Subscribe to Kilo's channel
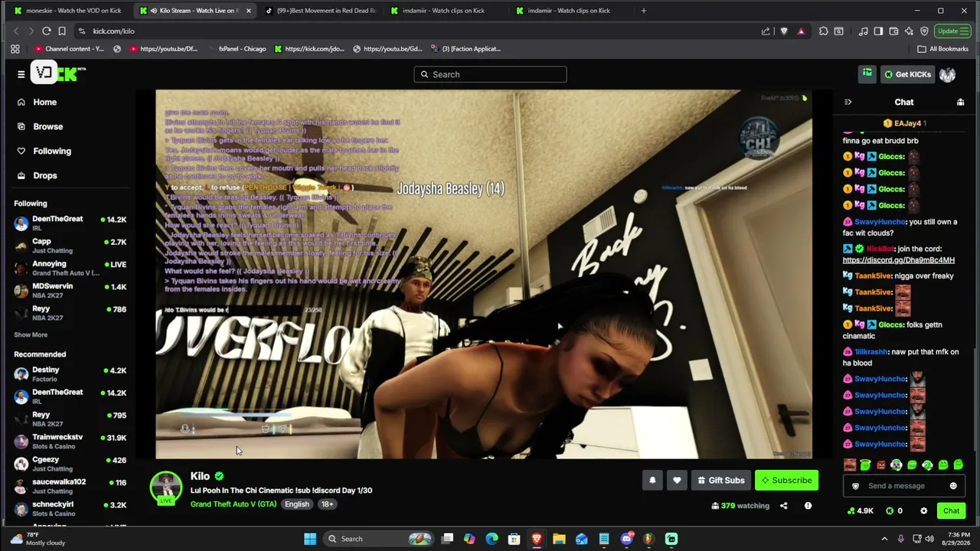Image resolution: width=980 pixels, height=551 pixels. 786,481
